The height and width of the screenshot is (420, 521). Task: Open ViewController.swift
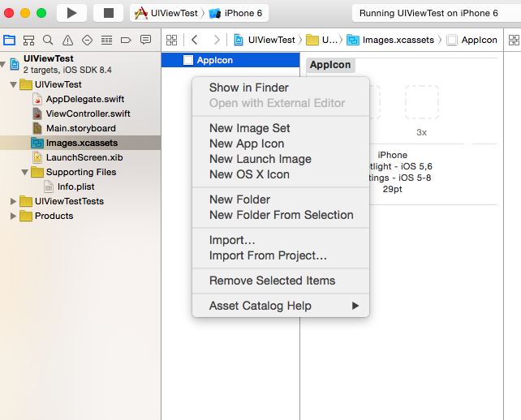(81, 114)
